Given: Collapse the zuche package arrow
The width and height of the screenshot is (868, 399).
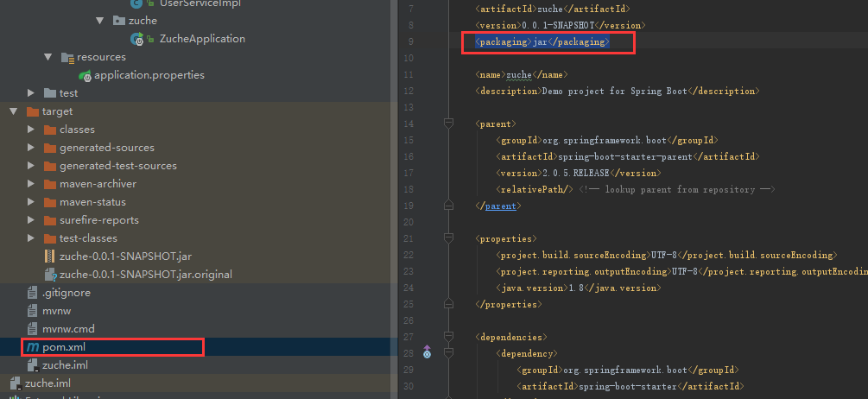Looking at the screenshot, I should pos(99,21).
